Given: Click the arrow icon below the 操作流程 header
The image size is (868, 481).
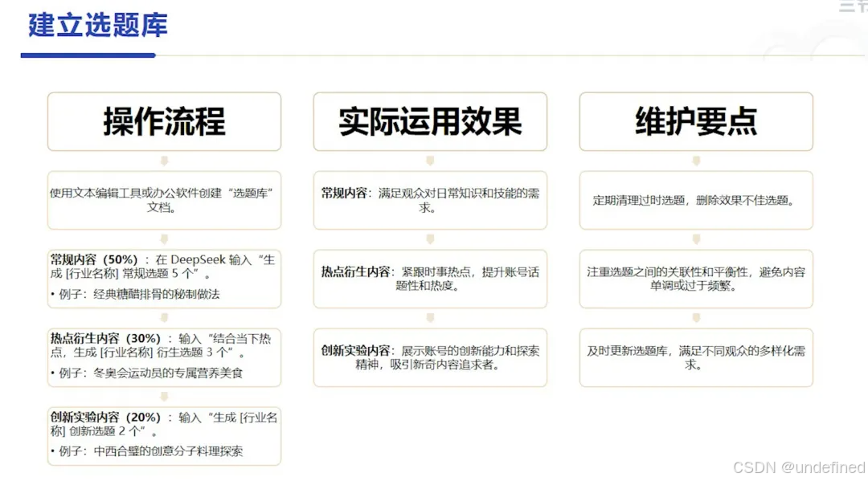Looking at the screenshot, I should click(x=164, y=160).
